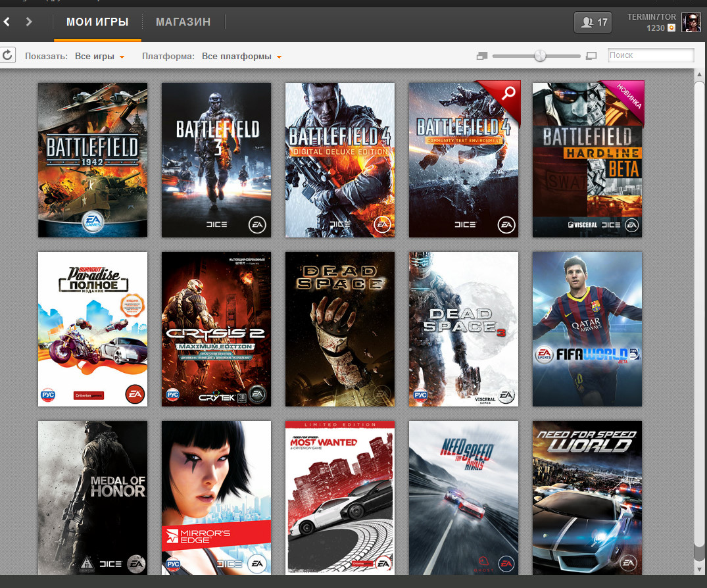This screenshot has height=588, width=707.
Task: Click the scrollbar down arrow
Action: coord(699,569)
